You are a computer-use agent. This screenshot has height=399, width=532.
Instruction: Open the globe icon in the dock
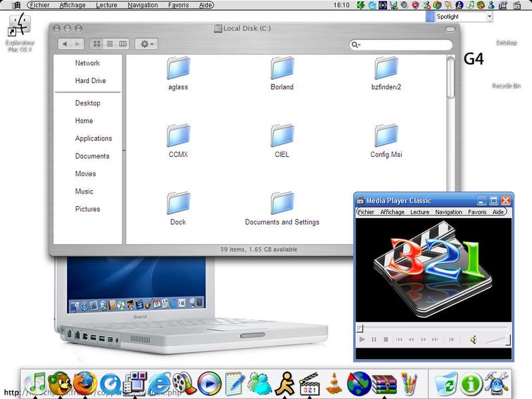pos(359,384)
